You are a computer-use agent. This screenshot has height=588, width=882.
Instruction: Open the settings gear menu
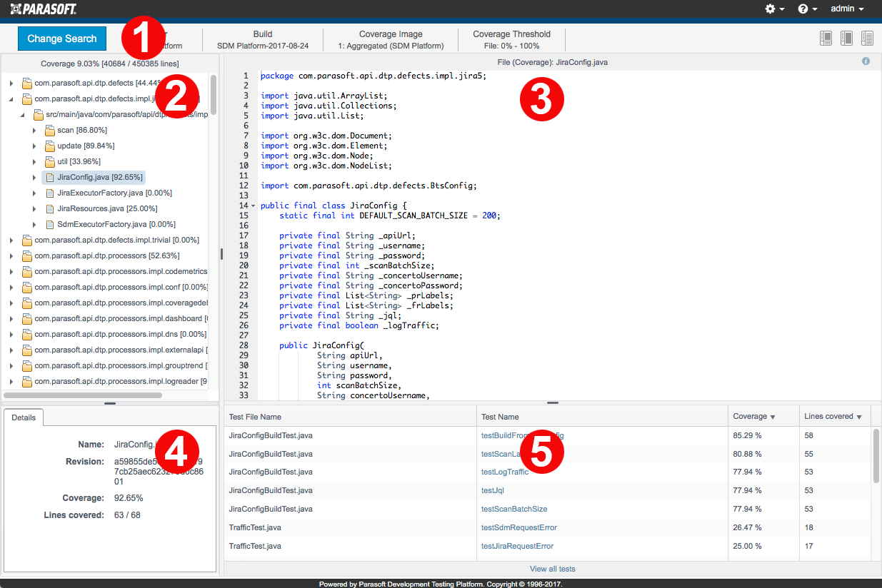click(774, 9)
